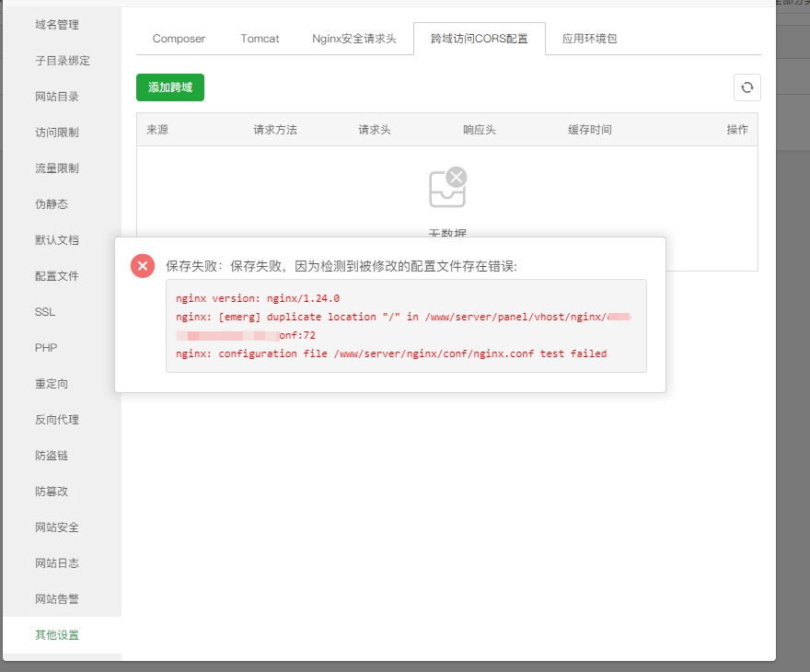The image size is (810, 672).
Task: Select 重定向 in the sidebar
Action: 52,384
